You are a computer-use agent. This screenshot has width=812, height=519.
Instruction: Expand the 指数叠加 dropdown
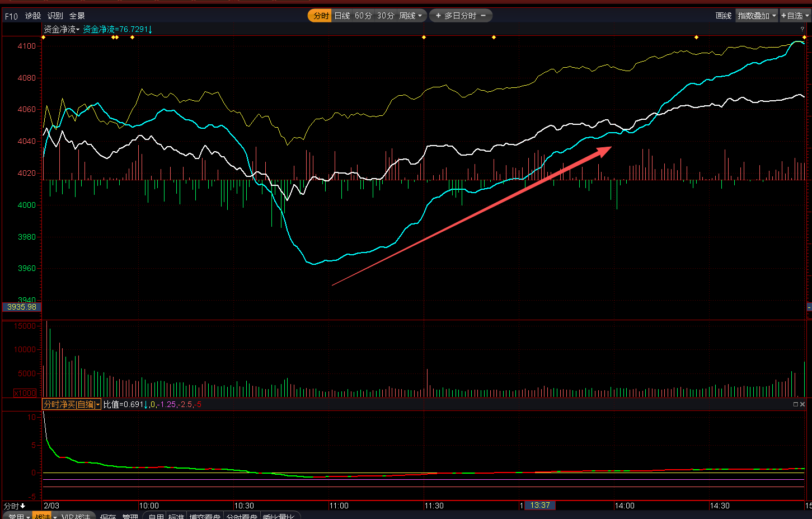pos(757,16)
